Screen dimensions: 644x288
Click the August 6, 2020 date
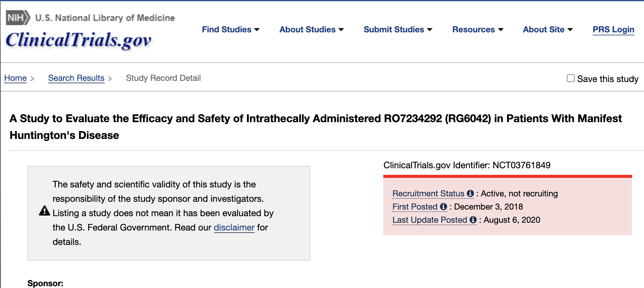512,220
